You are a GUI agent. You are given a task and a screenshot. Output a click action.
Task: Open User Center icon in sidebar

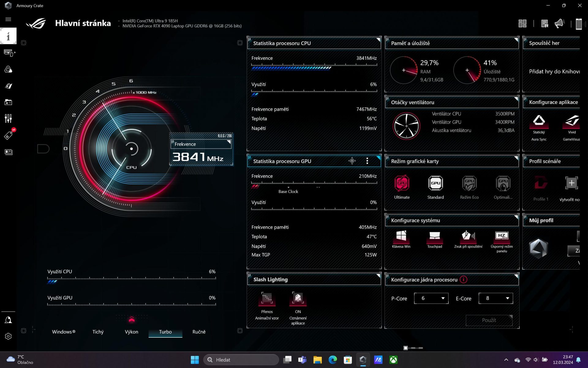pos(8,320)
